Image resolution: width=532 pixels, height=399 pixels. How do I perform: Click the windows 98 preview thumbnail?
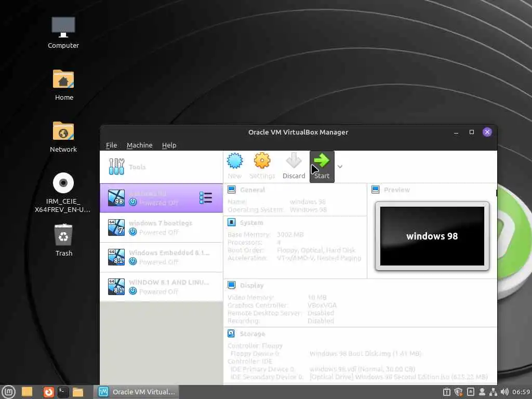pyautogui.click(x=432, y=236)
